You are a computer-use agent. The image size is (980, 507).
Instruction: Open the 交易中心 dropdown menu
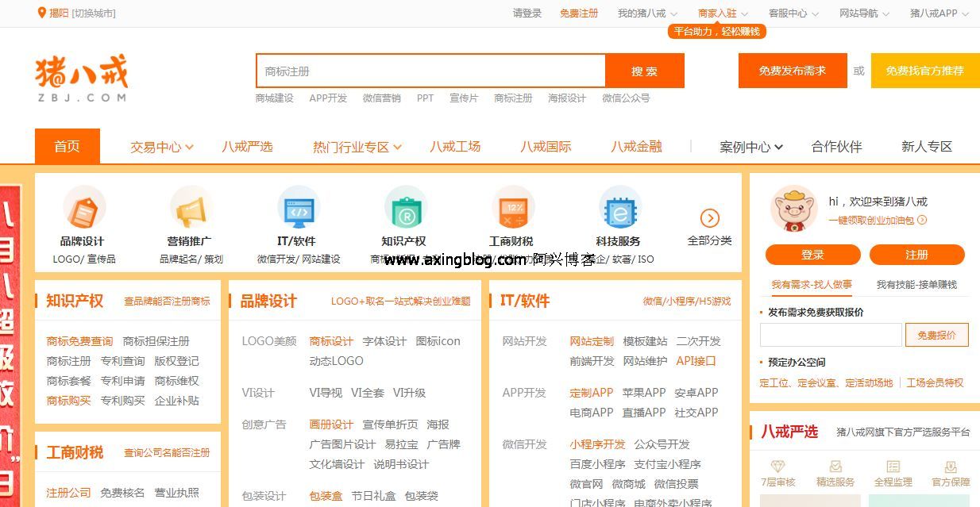tap(162, 147)
